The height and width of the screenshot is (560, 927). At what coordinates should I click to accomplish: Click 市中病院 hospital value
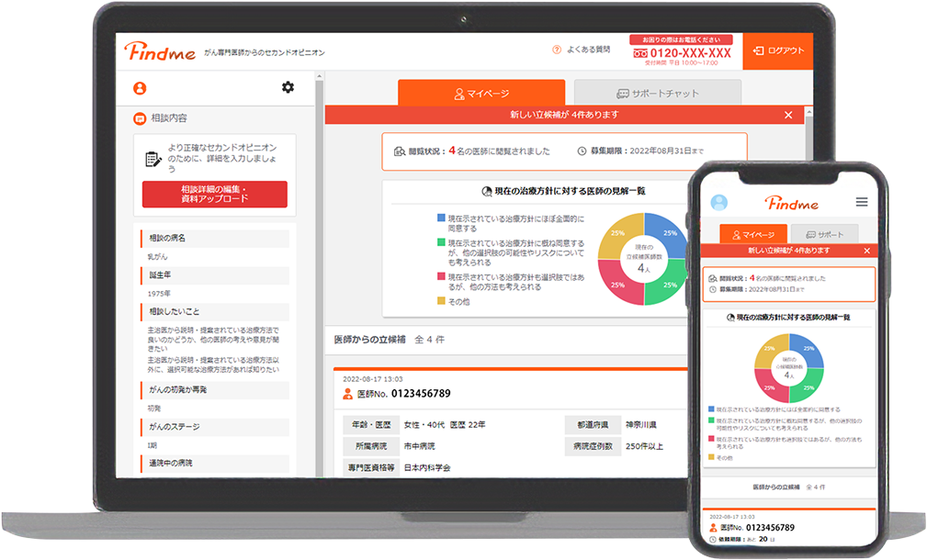tap(419, 446)
